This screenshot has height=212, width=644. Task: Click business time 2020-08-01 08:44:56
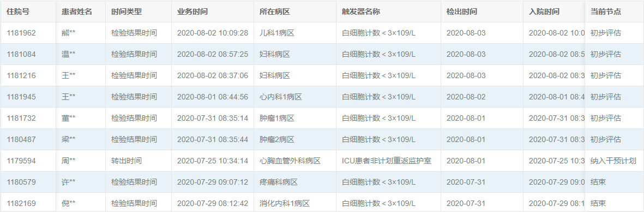click(212, 97)
